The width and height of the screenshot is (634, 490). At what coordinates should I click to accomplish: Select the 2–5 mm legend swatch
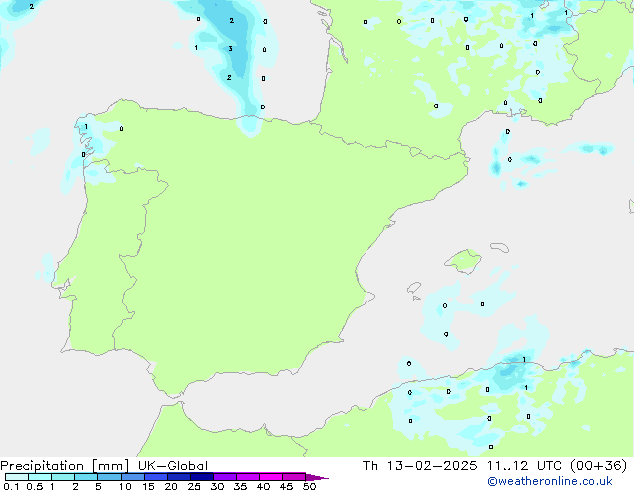point(86,477)
